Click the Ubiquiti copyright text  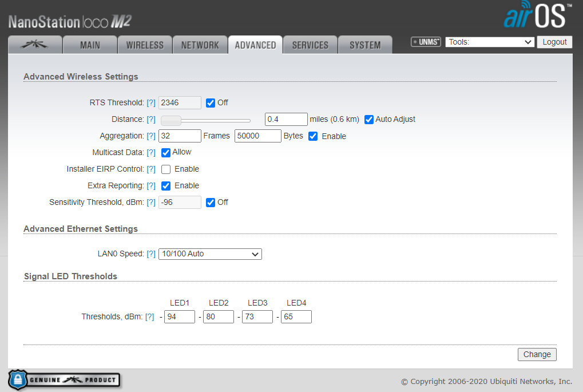[486, 382]
